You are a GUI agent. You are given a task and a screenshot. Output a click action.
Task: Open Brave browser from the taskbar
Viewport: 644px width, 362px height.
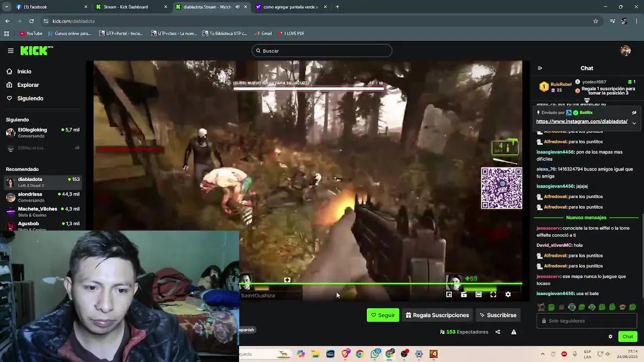coord(345,354)
